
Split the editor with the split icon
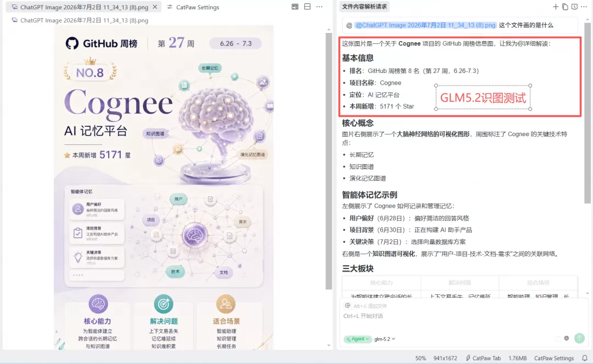[307, 7]
